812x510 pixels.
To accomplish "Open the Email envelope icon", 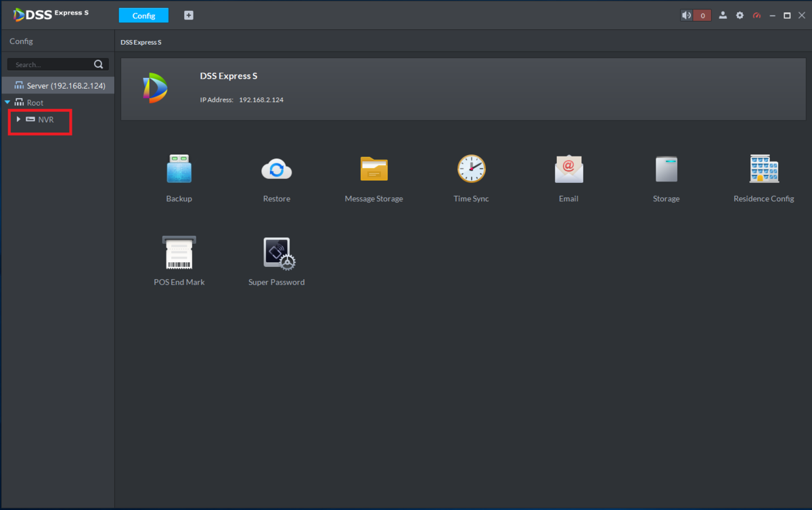I will [x=568, y=169].
